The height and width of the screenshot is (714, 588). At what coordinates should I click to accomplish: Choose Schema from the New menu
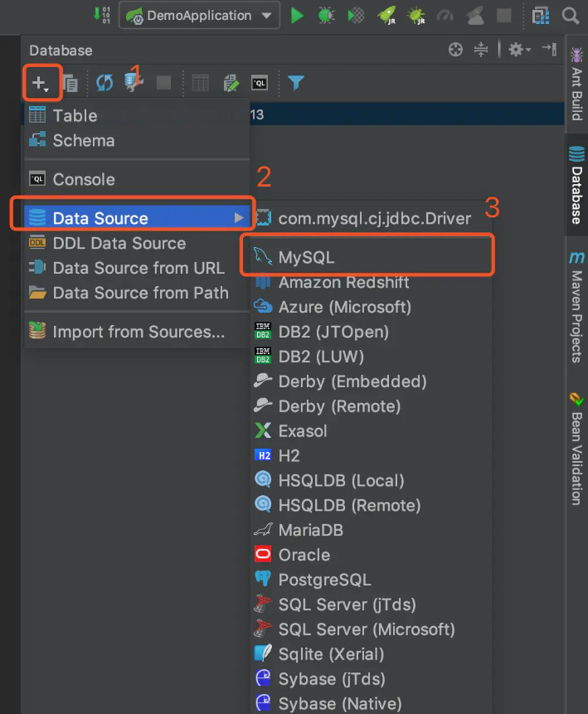(137, 140)
